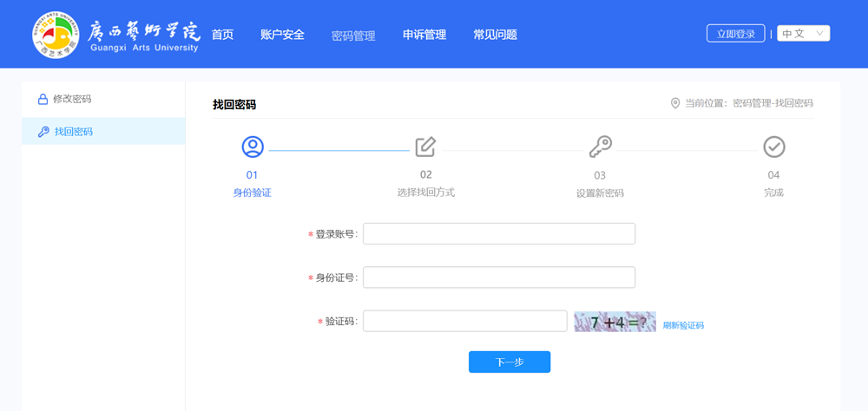Click the 7+4 captcha image
Screen dimensions: 868x411
point(615,322)
